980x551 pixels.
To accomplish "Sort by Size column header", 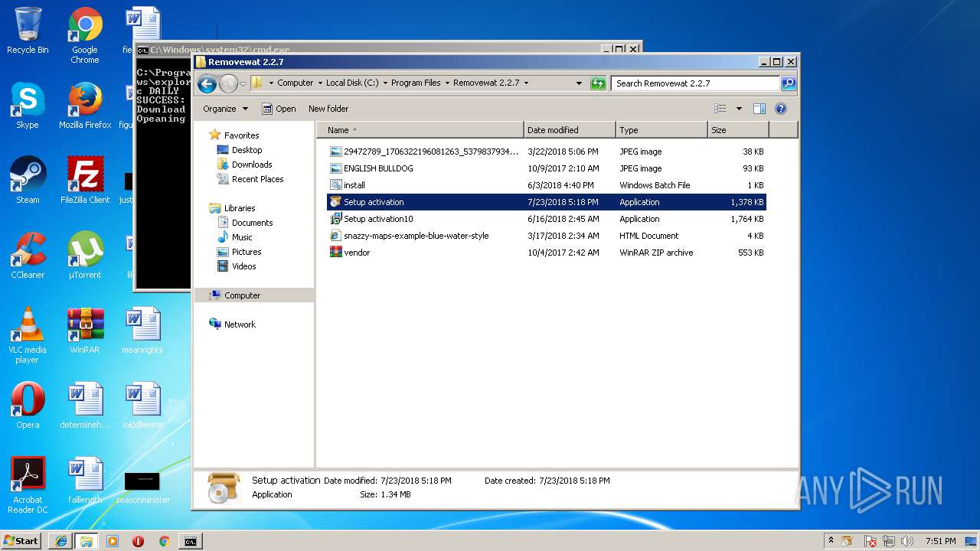I will (738, 130).
